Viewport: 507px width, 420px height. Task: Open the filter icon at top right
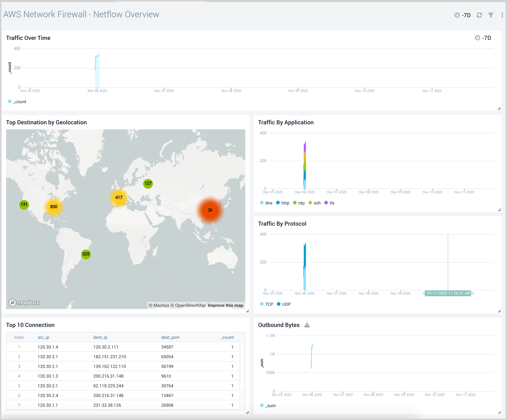tap(491, 15)
